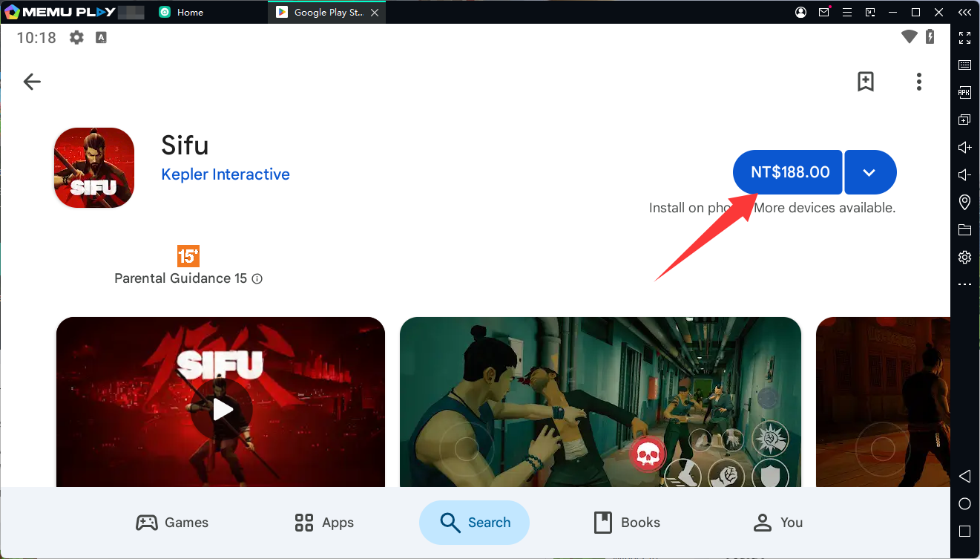Tap the Android recent apps square button
The height and width of the screenshot is (559, 980).
click(964, 532)
